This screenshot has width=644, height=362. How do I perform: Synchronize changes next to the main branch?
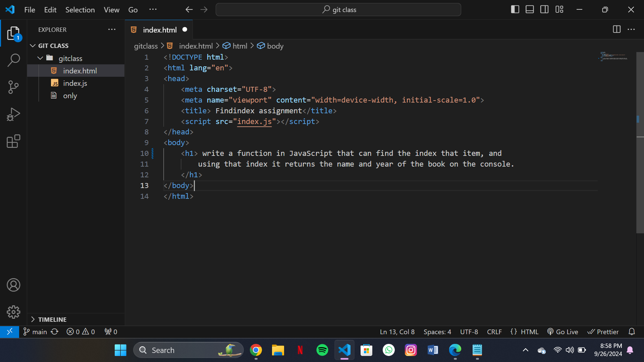54,331
